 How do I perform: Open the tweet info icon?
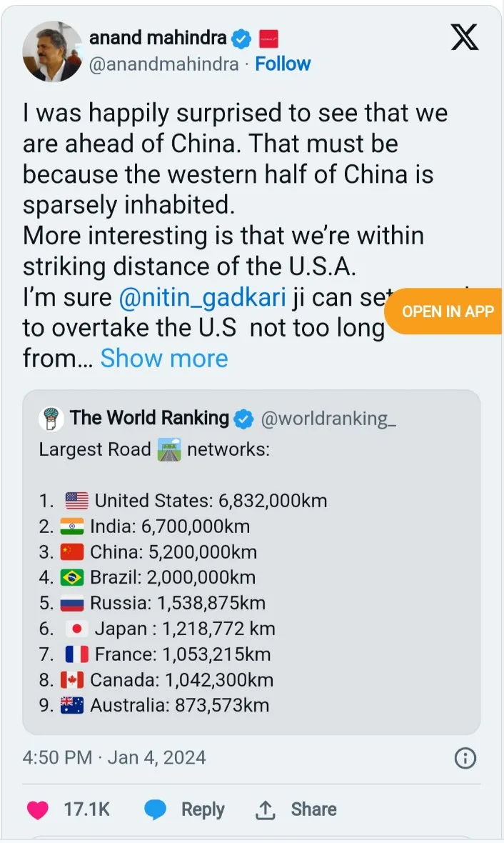coord(465,757)
